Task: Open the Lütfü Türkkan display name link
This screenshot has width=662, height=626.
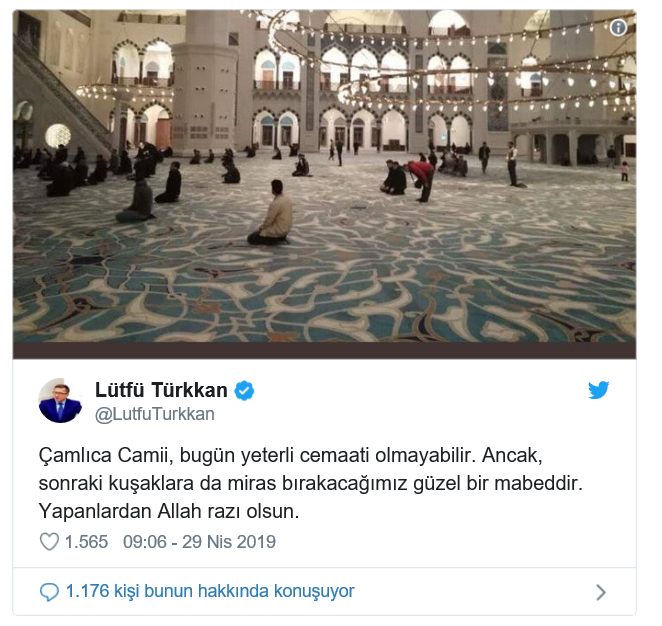Action: (x=161, y=390)
